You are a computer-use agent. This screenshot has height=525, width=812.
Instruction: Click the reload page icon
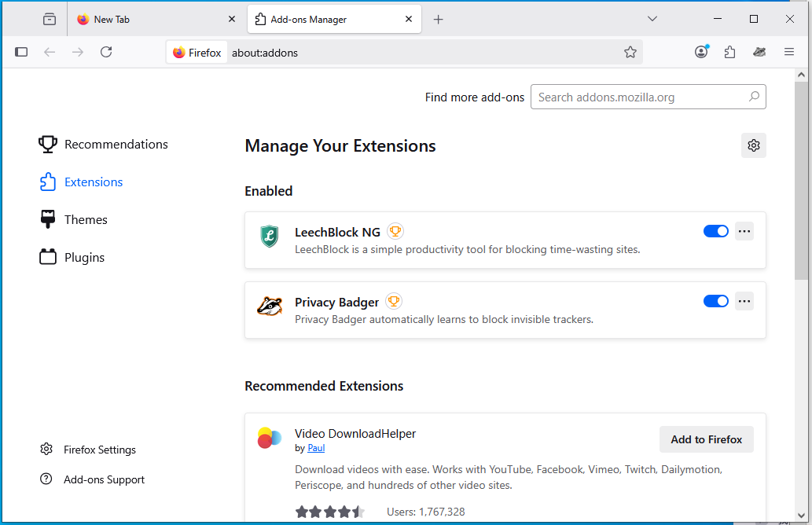(106, 52)
